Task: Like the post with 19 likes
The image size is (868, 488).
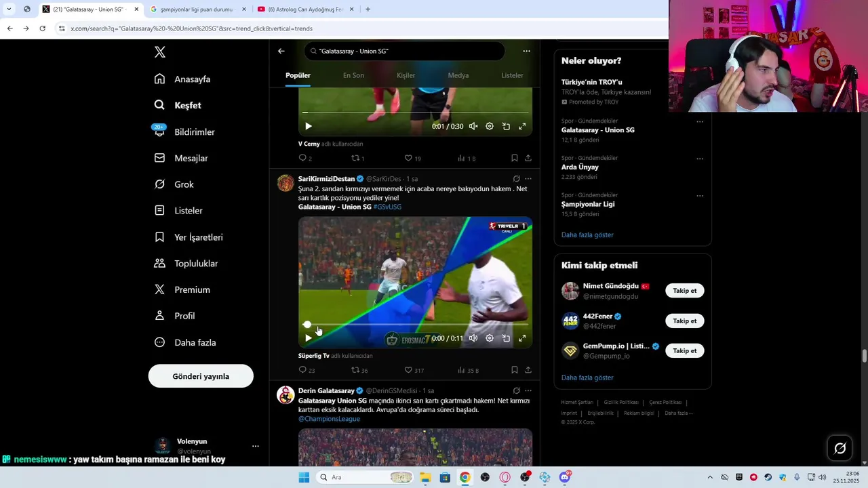Action: (x=412, y=158)
